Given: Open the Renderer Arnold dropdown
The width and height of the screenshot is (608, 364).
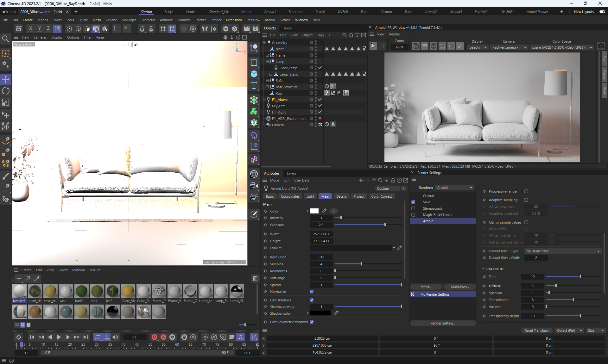Looking at the screenshot, I should 455,188.
